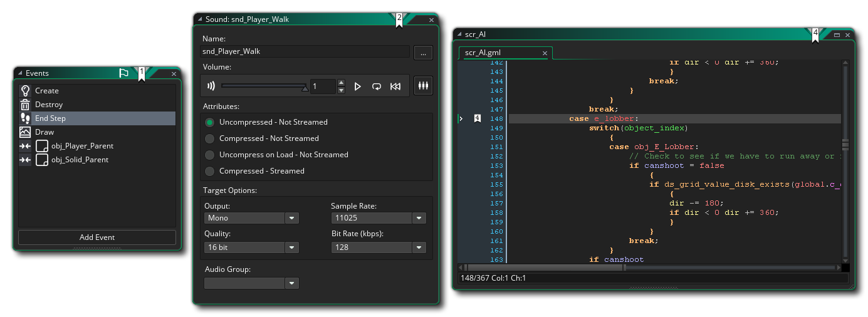This screenshot has height=317, width=868.
Task: Select the End Step event
Action: click(x=50, y=118)
